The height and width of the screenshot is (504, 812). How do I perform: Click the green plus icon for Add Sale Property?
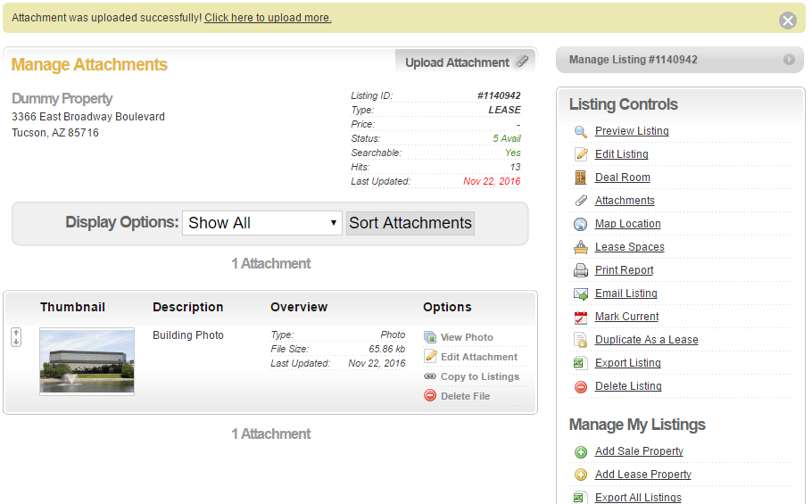pos(581,451)
